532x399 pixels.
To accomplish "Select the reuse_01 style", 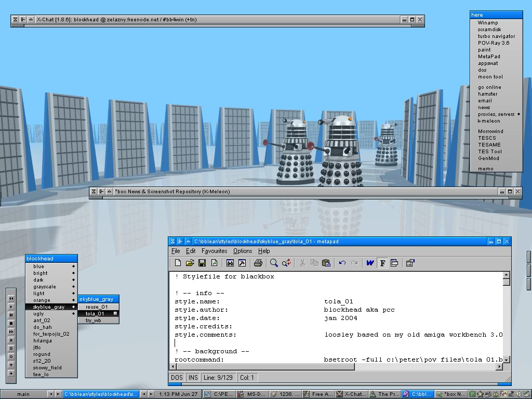I will tap(98, 307).
